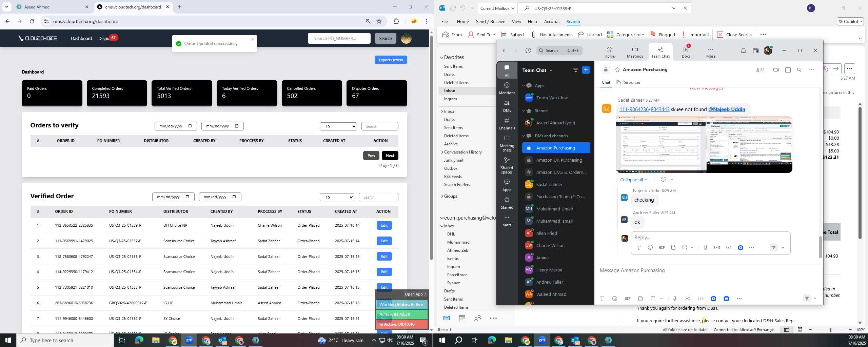Collapse the Favorites folder group in Outlook

coord(442,57)
